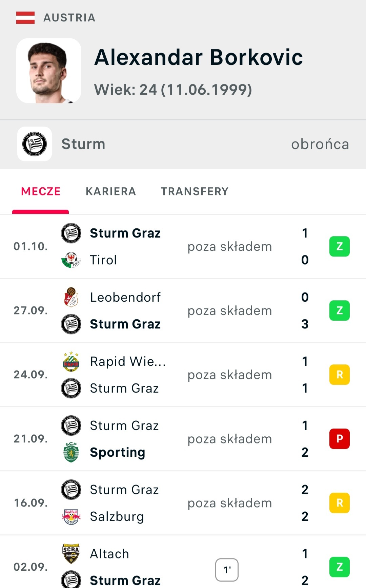
Task: Tap the Rapid Wien club crest
Action: click(x=71, y=361)
